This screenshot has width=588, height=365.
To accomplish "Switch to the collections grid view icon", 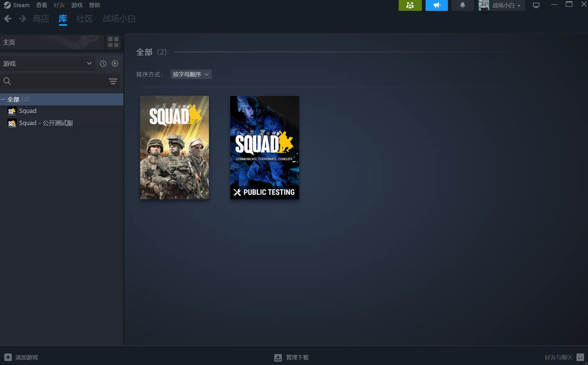I will (113, 42).
